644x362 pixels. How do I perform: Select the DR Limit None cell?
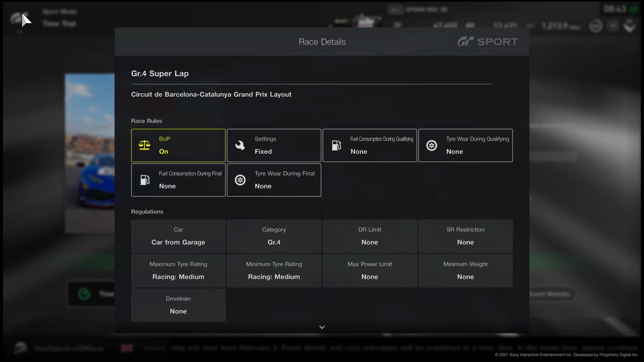pyautogui.click(x=370, y=236)
